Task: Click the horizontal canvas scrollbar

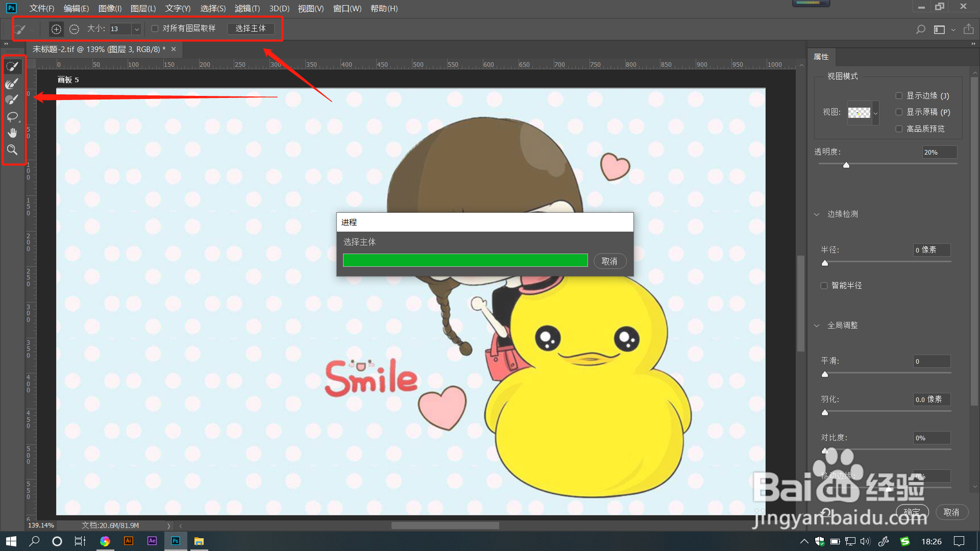Action: tap(445, 525)
